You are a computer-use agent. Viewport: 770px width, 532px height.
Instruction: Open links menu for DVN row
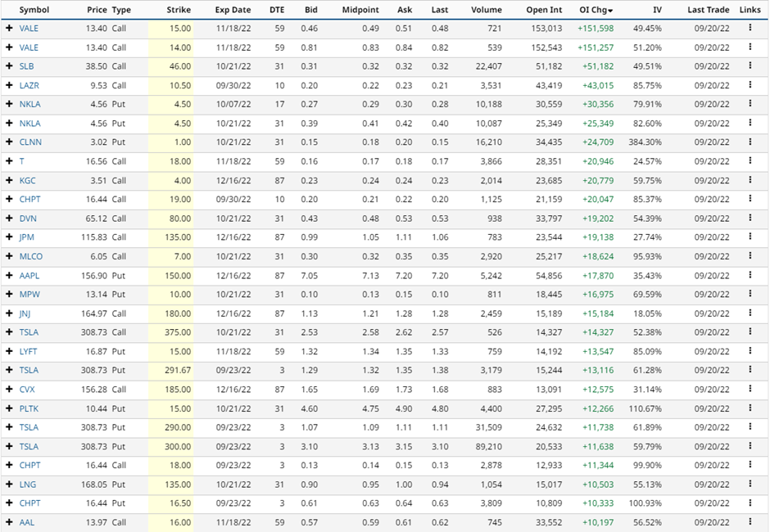pos(750,218)
